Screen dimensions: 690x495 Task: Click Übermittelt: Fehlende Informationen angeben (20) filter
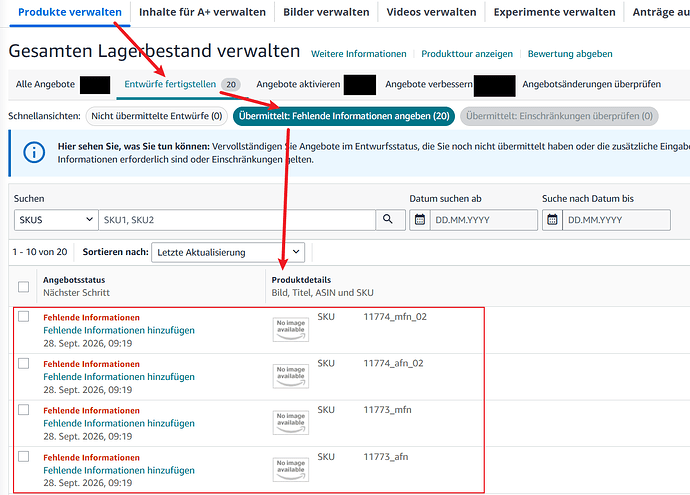344,116
